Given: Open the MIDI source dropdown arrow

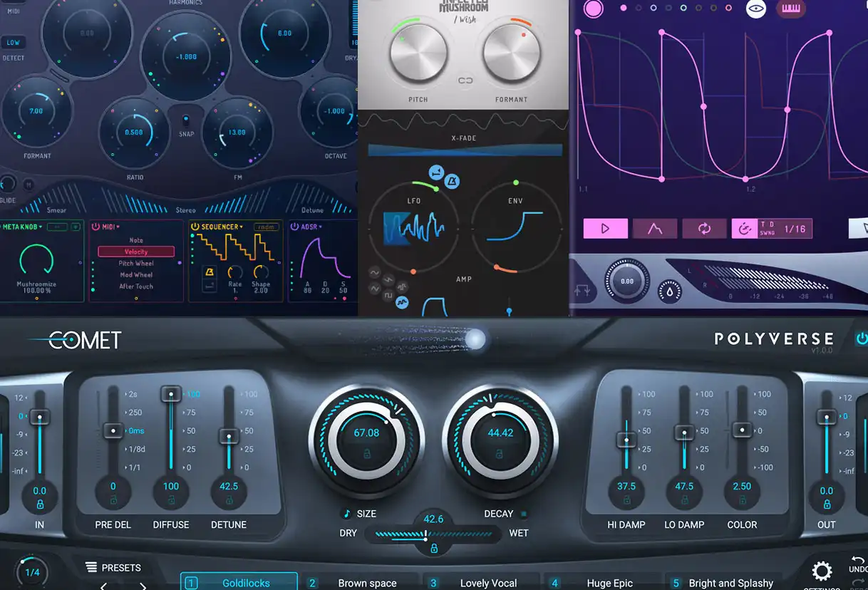Looking at the screenshot, I should coord(119,227).
